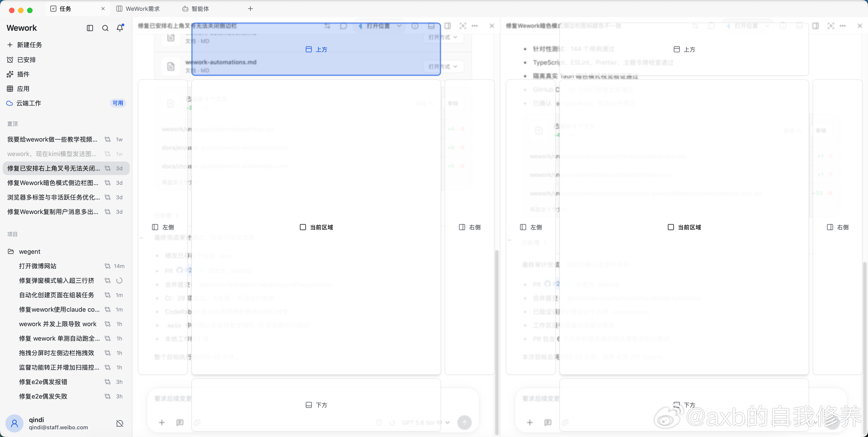Open the notifications bell
The image size is (868, 437).
[x=120, y=28]
